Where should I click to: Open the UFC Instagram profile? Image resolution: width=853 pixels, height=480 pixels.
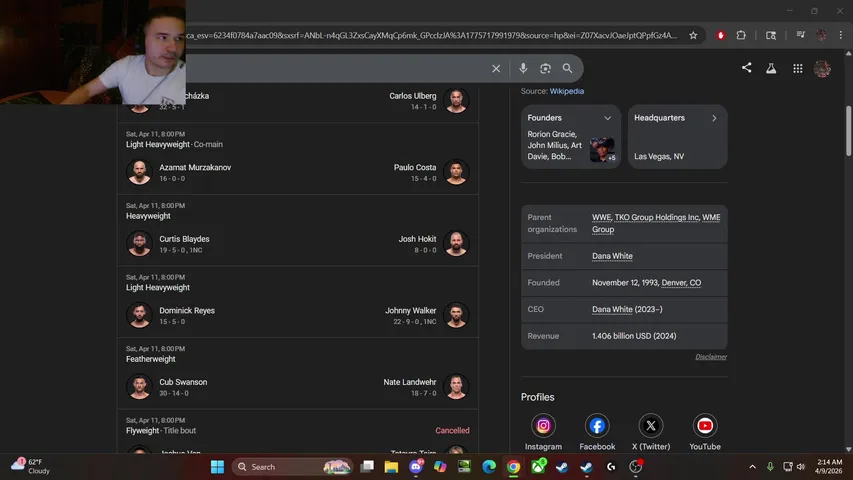click(x=543, y=426)
